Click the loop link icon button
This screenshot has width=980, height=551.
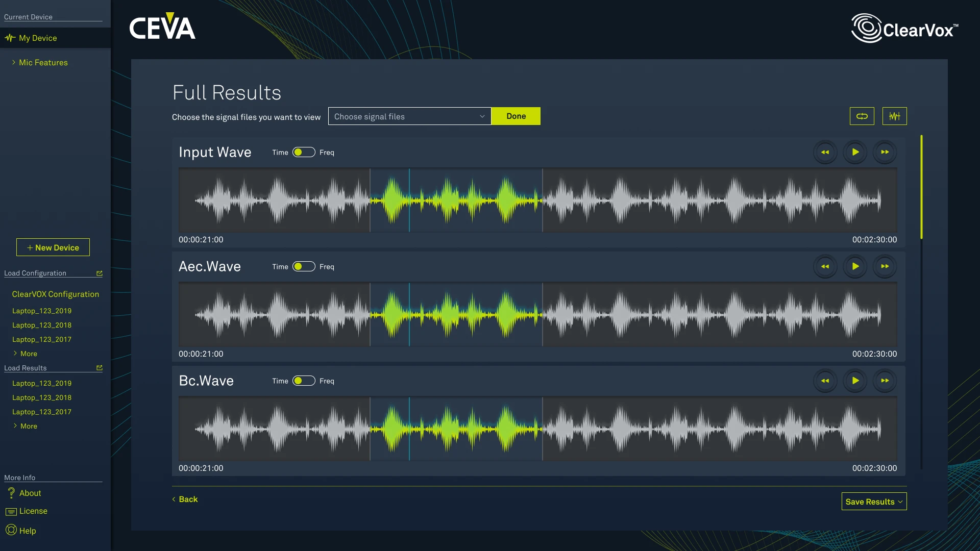pyautogui.click(x=862, y=116)
